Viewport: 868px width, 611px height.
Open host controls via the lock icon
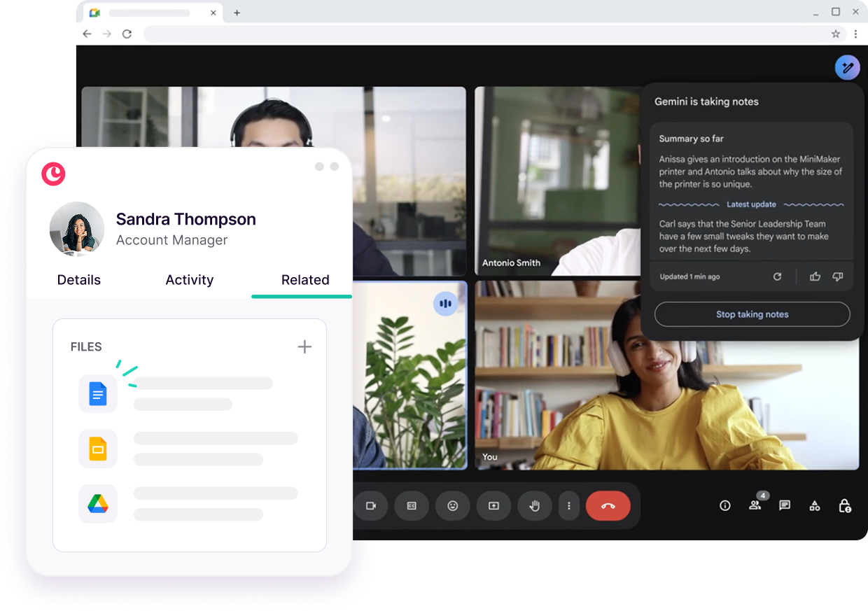coord(844,505)
